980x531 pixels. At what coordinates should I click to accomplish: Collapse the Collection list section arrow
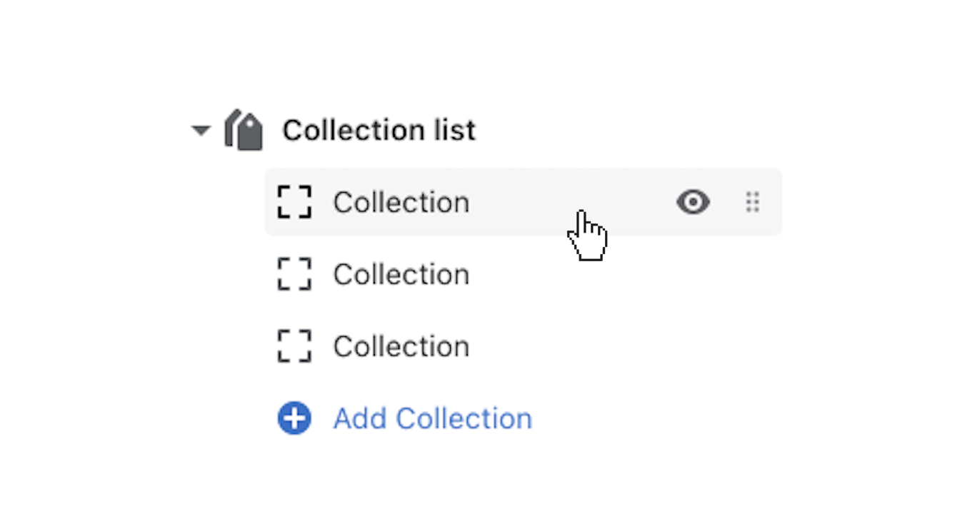coord(201,131)
